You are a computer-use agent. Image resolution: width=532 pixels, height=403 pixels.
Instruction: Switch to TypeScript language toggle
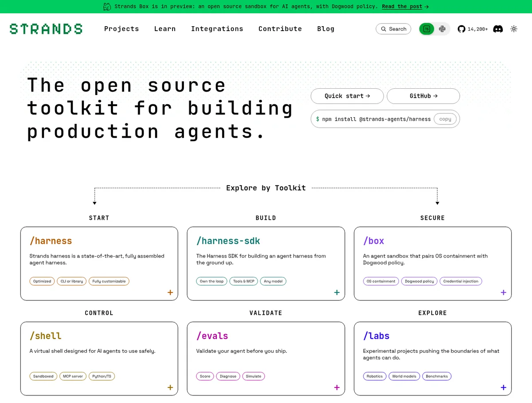[x=426, y=29]
